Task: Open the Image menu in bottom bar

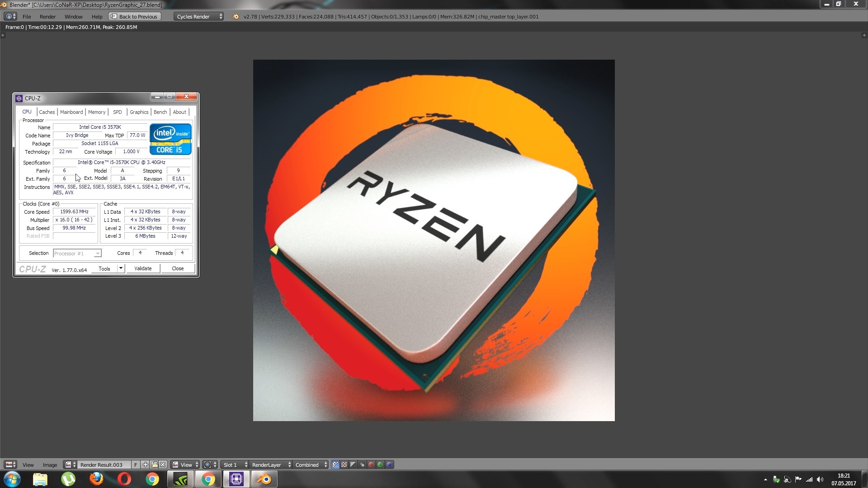Action: 50,465
